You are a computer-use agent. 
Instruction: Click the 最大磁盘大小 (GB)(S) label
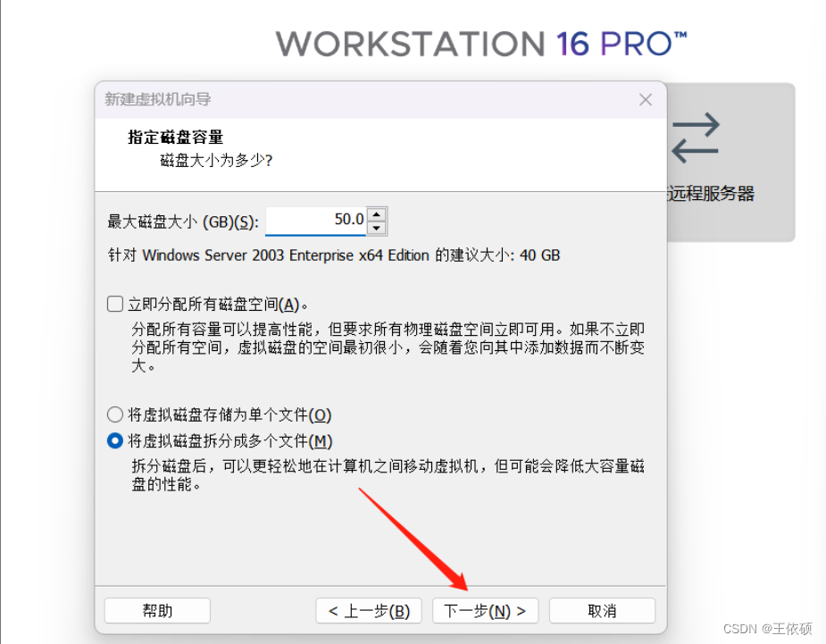point(183,222)
